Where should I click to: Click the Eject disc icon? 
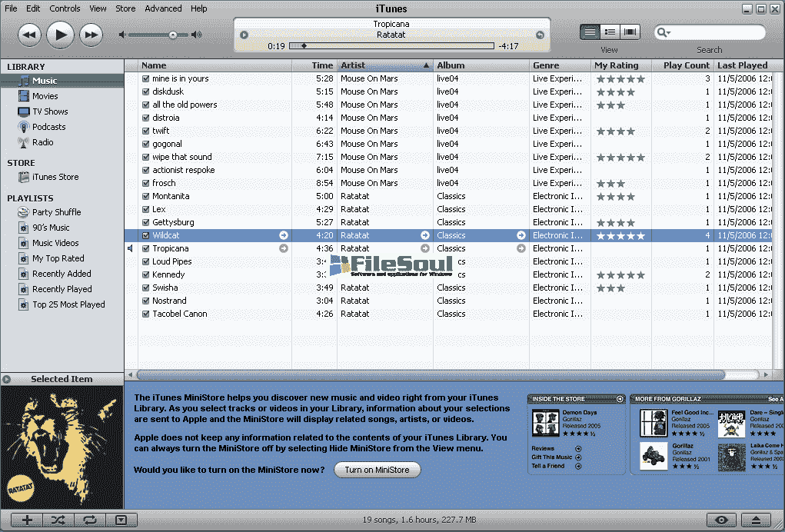pyautogui.click(x=756, y=520)
